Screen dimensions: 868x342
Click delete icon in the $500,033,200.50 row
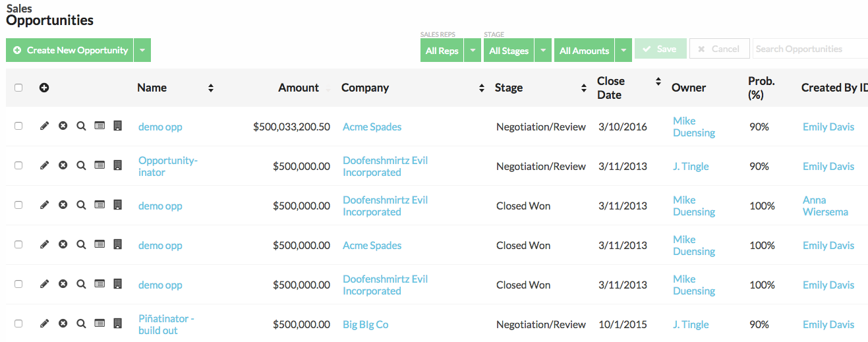pyautogui.click(x=63, y=126)
